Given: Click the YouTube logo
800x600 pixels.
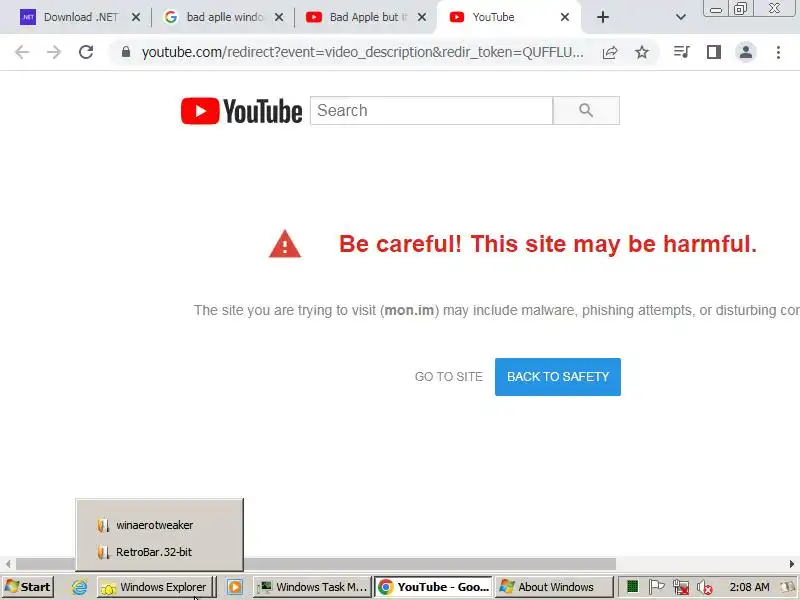Looking at the screenshot, I should click(x=241, y=111).
